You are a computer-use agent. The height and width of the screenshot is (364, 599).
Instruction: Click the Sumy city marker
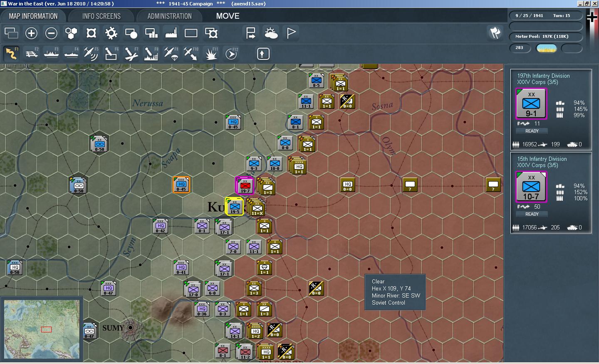tap(131, 328)
